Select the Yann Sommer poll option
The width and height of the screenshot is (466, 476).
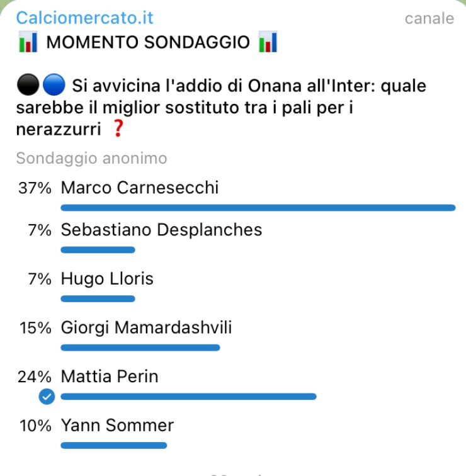point(117,426)
